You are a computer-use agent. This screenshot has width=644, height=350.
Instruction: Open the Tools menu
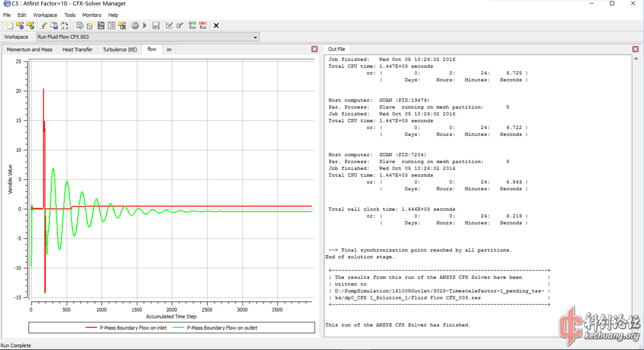pos(70,15)
